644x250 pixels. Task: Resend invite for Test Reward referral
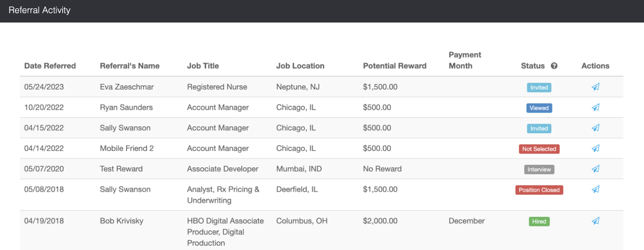click(x=595, y=169)
